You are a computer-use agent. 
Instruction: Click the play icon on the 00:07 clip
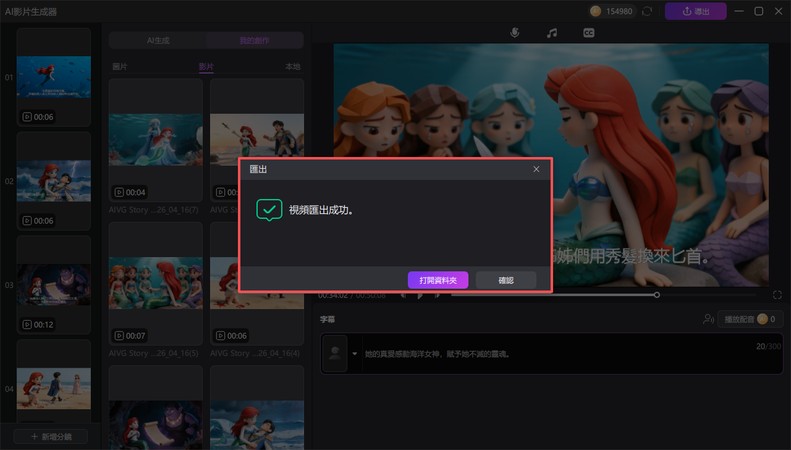pos(119,335)
